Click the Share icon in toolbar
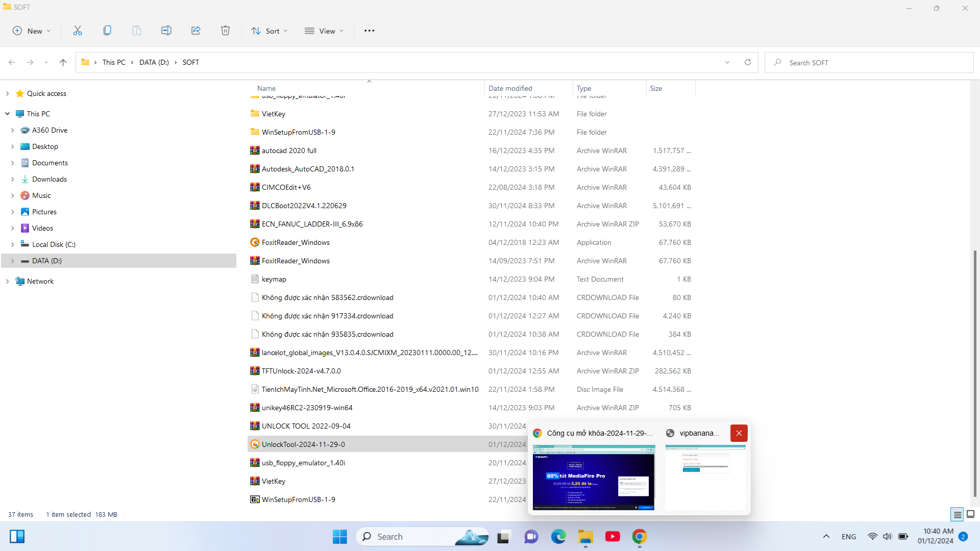Image resolution: width=980 pixels, height=551 pixels. click(x=196, y=31)
